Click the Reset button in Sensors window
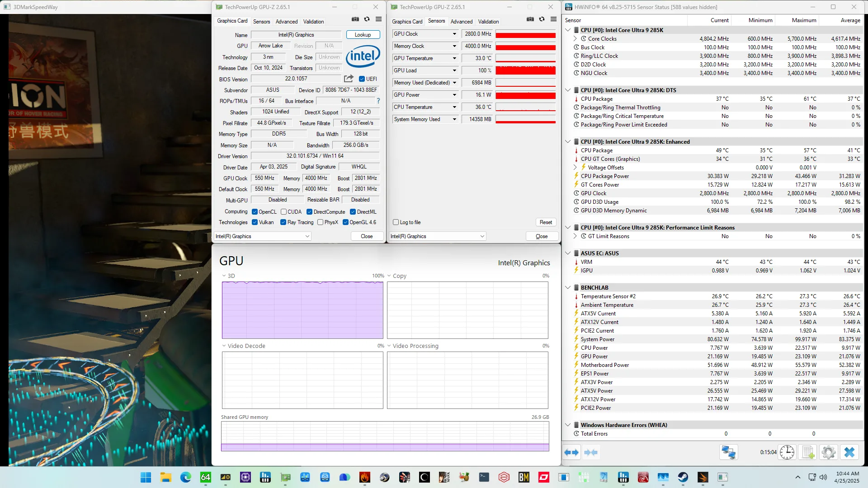 coord(546,222)
